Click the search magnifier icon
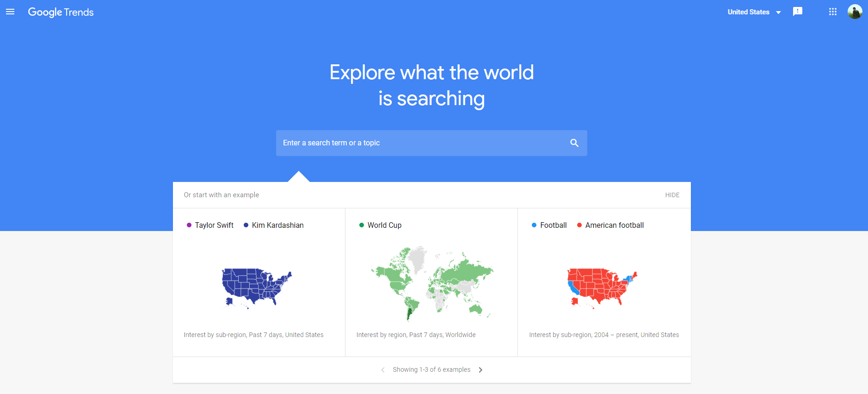 (x=574, y=143)
